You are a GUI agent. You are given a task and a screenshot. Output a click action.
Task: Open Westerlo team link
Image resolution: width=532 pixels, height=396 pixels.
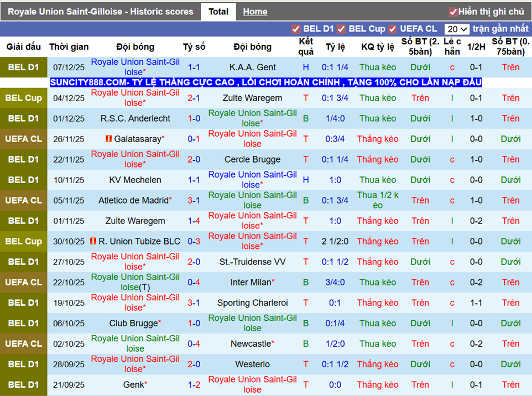click(252, 364)
